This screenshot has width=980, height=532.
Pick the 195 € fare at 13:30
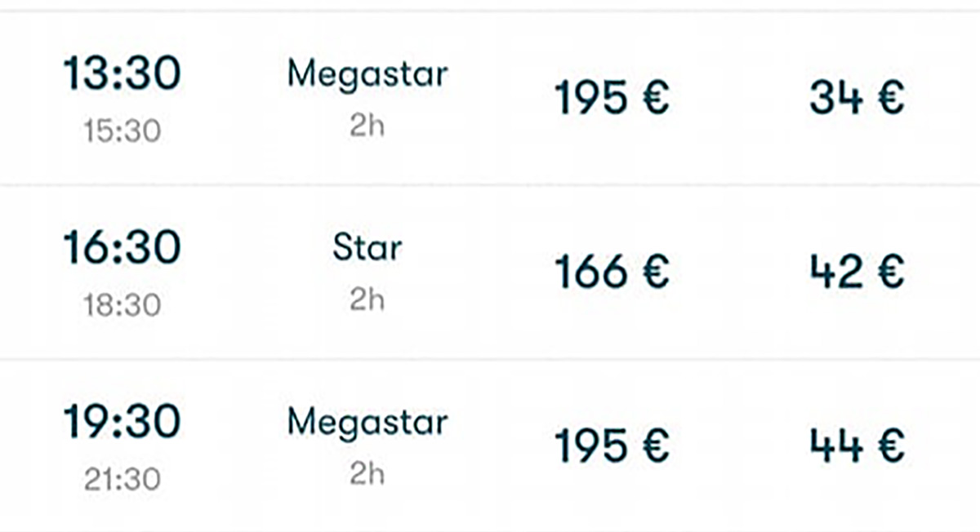[x=612, y=98]
